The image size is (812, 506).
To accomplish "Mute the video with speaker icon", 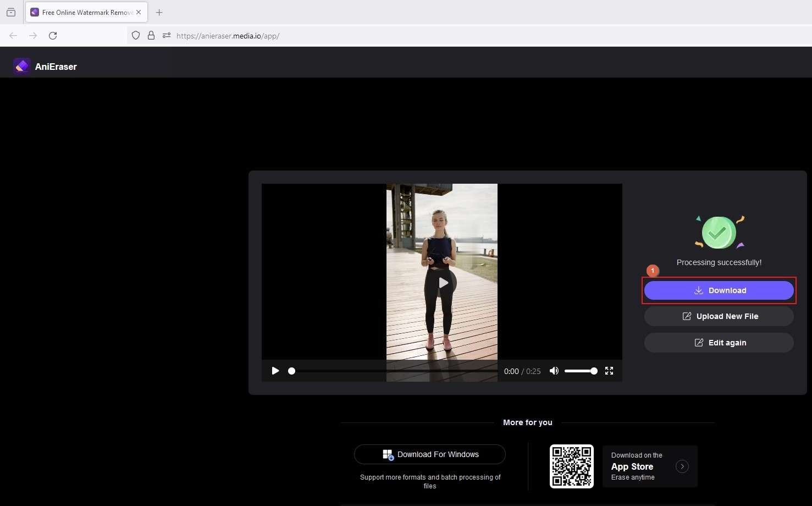I will [554, 371].
